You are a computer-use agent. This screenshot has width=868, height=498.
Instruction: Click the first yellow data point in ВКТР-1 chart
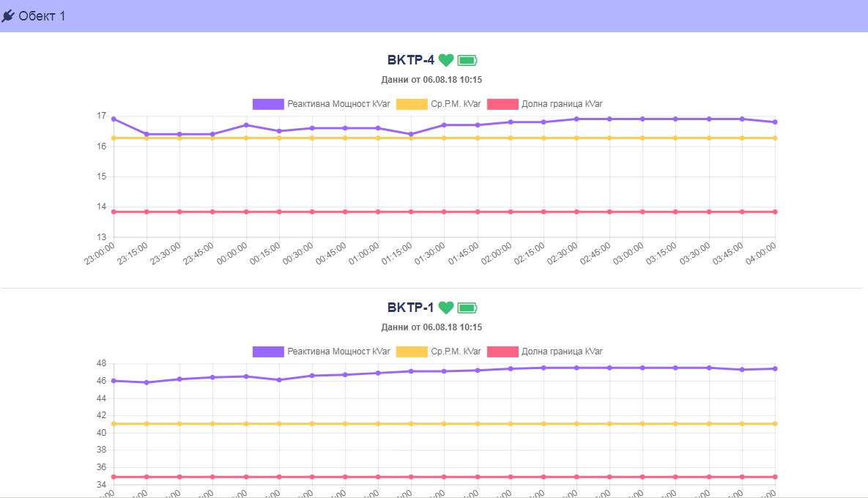(x=114, y=424)
